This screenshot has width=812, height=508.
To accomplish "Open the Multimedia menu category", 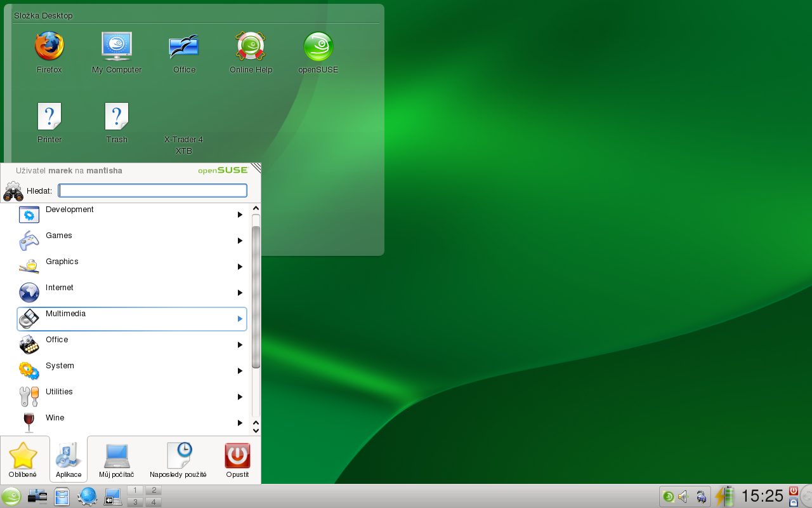I will 132,319.
